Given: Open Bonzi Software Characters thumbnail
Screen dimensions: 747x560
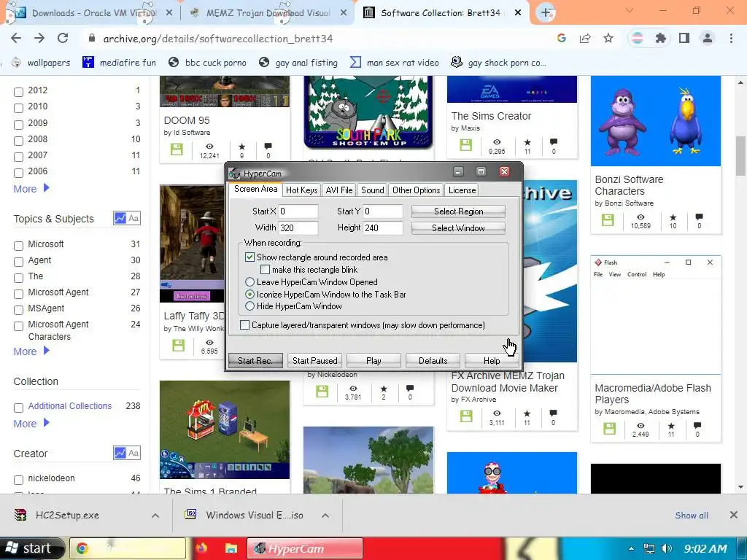Looking at the screenshot, I should point(656,121).
